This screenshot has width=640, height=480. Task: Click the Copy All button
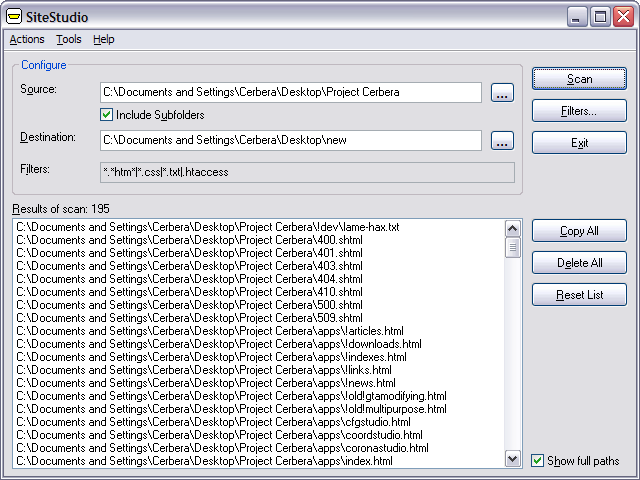pyautogui.click(x=579, y=231)
